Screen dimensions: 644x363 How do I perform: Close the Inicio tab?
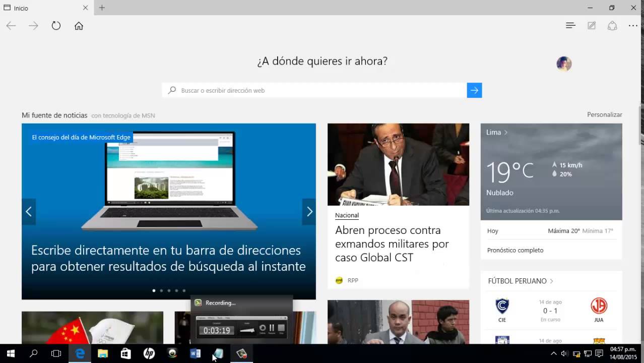[85, 8]
